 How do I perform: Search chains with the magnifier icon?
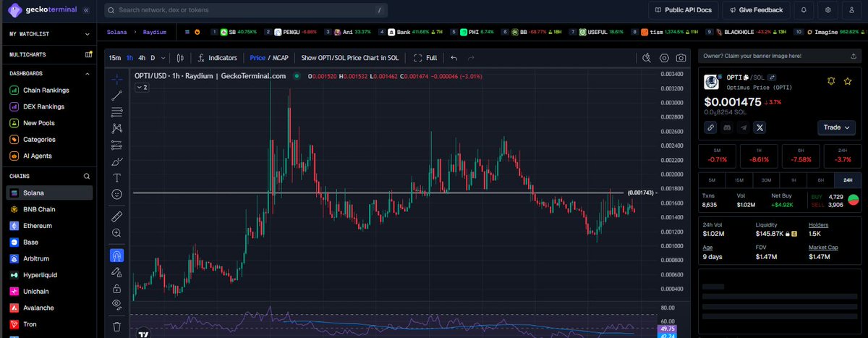point(87,176)
